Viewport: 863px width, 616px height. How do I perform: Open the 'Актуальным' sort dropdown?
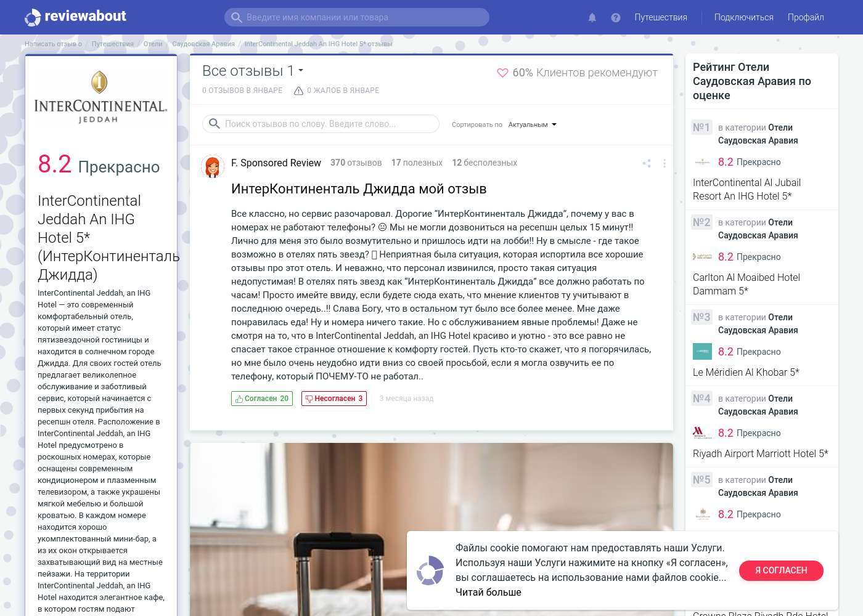[533, 124]
